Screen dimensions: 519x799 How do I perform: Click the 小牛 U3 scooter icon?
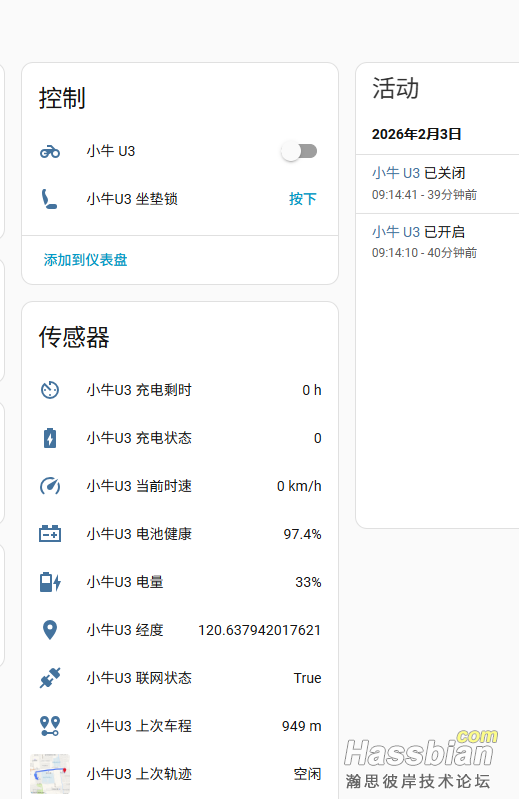pos(50,151)
